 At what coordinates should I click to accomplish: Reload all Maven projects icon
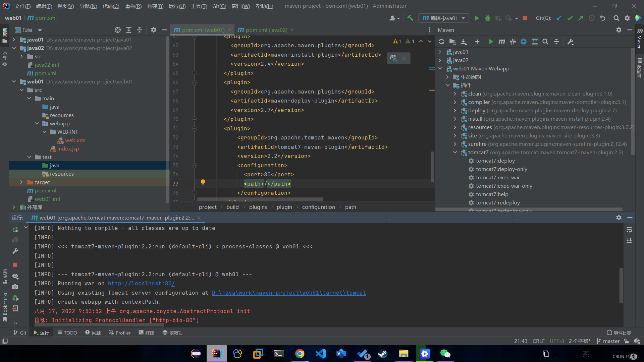point(441,42)
